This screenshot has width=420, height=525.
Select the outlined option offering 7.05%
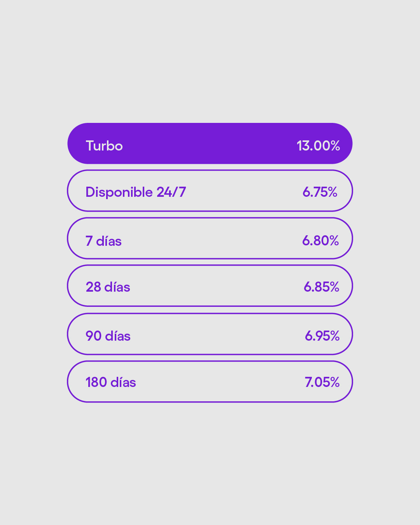point(210,381)
